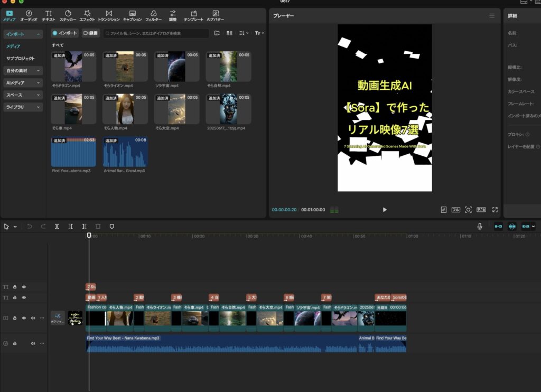The height and width of the screenshot is (392, 541).
Task: Select the そらライオン clip in the timeline
Action: click(x=158, y=318)
